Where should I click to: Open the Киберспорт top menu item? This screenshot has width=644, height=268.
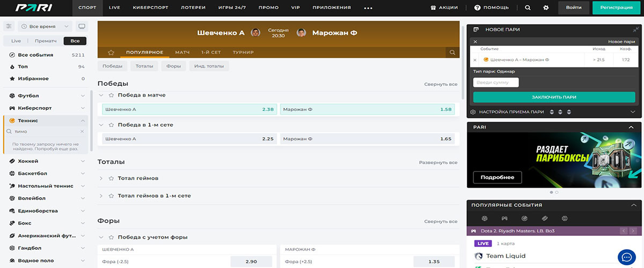coord(150,8)
